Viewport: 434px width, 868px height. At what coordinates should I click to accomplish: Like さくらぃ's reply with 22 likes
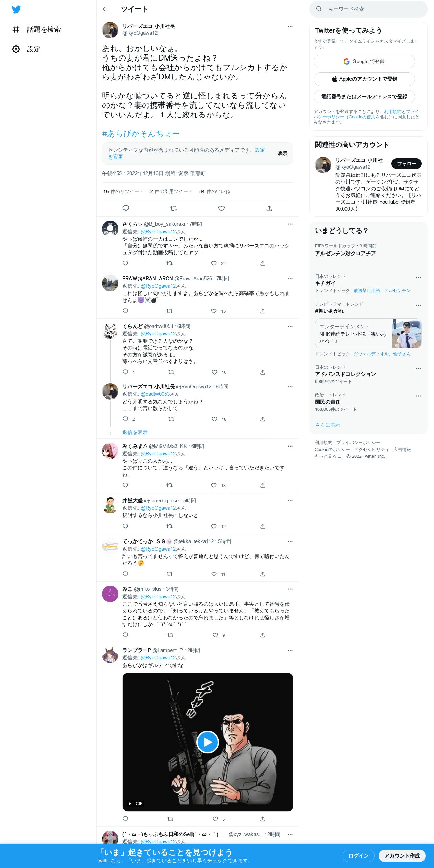(214, 263)
